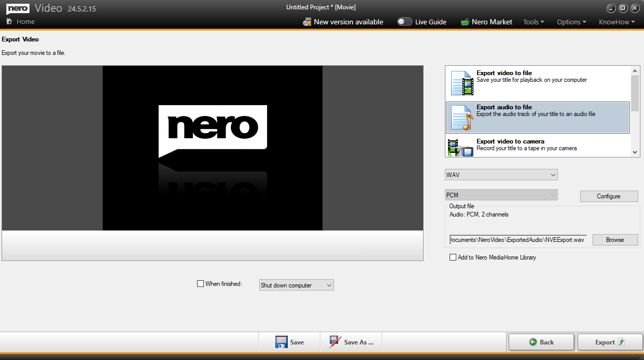Open the Options menu
This screenshot has height=360, width=644.
[x=571, y=22]
